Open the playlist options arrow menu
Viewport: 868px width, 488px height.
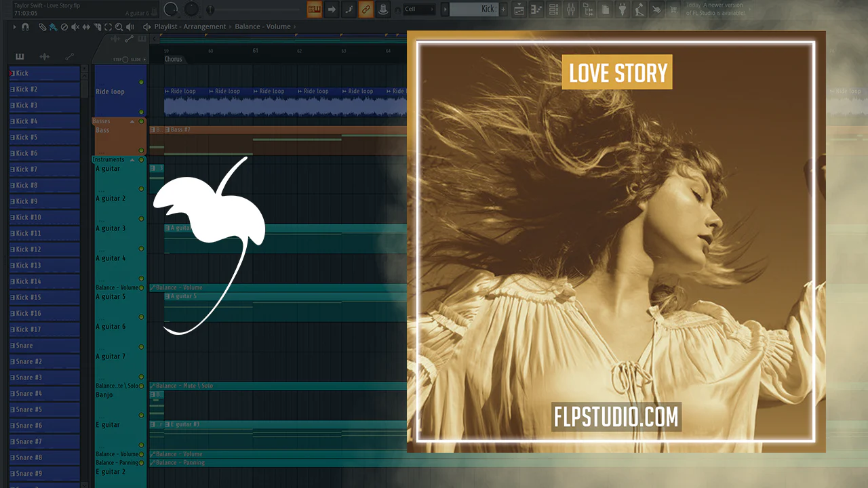tap(14, 27)
